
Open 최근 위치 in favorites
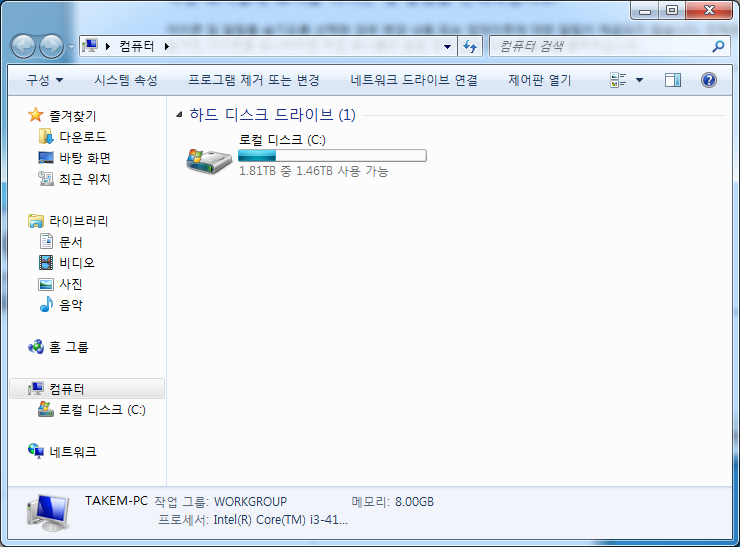tap(85, 179)
